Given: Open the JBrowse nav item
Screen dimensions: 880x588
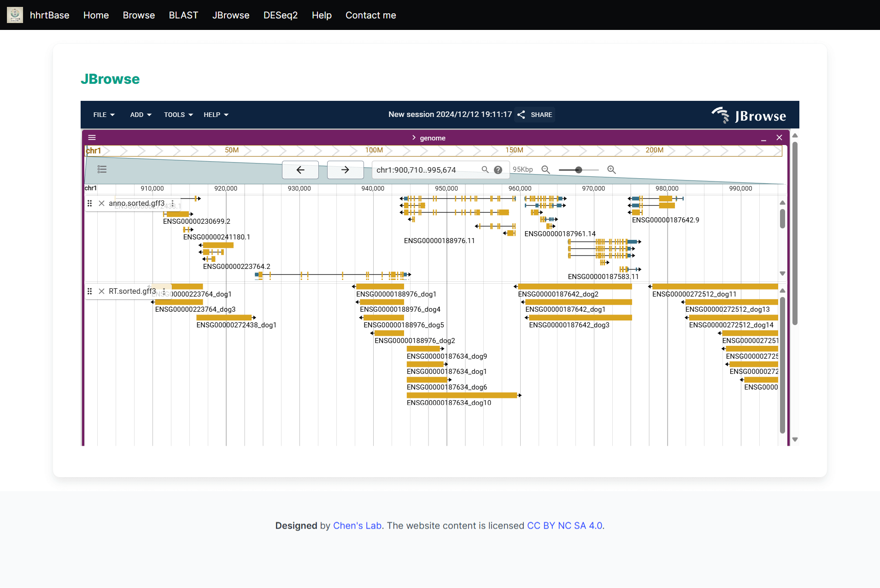Looking at the screenshot, I should click(231, 15).
